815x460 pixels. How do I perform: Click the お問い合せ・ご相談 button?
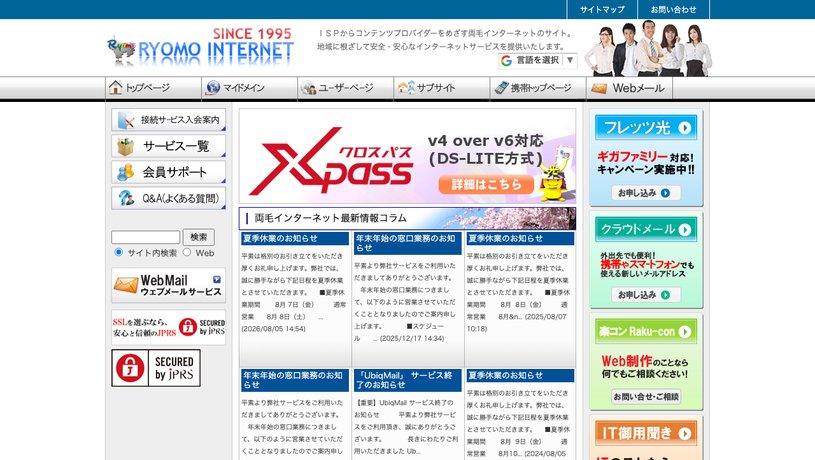pos(646,397)
